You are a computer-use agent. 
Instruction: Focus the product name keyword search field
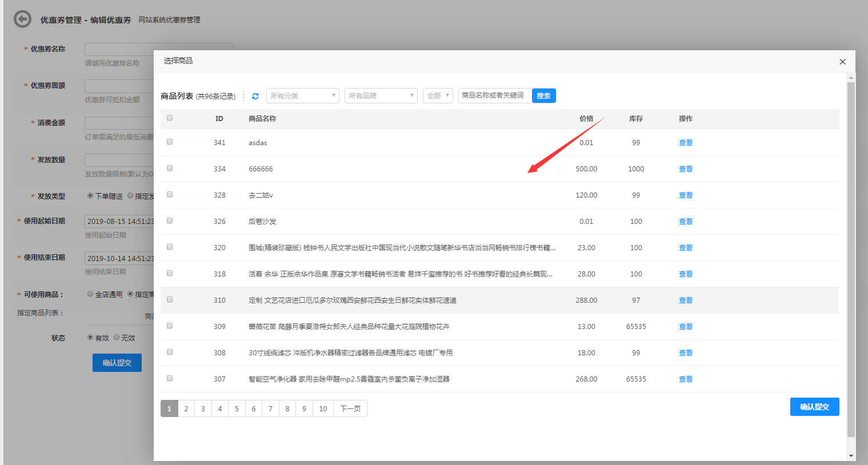pyautogui.click(x=495, y=96)
